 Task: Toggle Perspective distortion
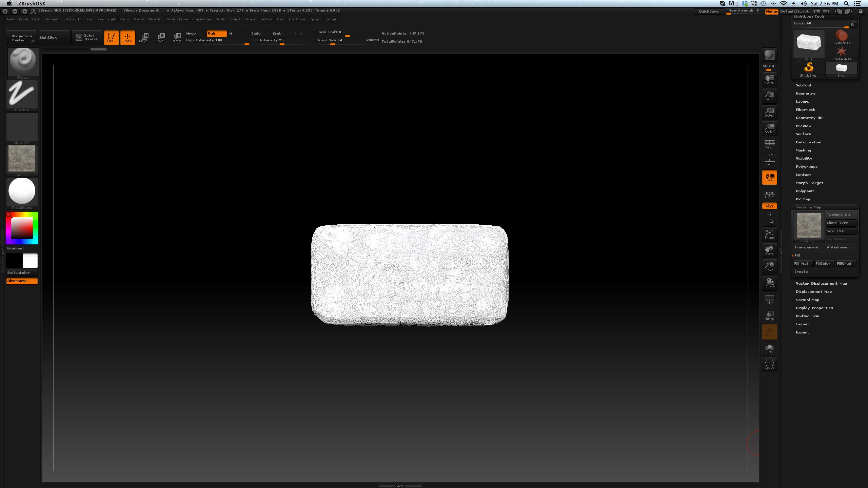769,145
